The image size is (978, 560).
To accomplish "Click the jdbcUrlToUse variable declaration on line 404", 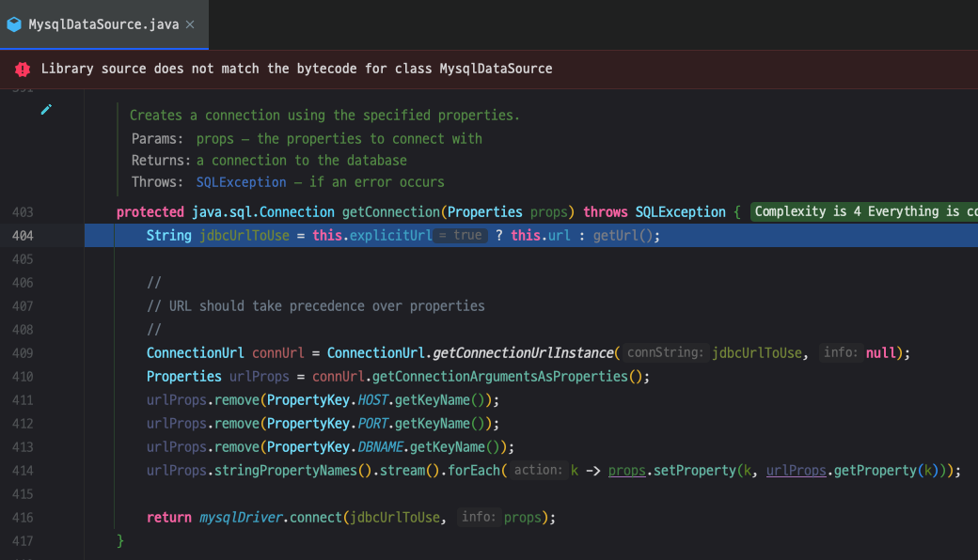I will pyautogui.click(x=244, y=236).
